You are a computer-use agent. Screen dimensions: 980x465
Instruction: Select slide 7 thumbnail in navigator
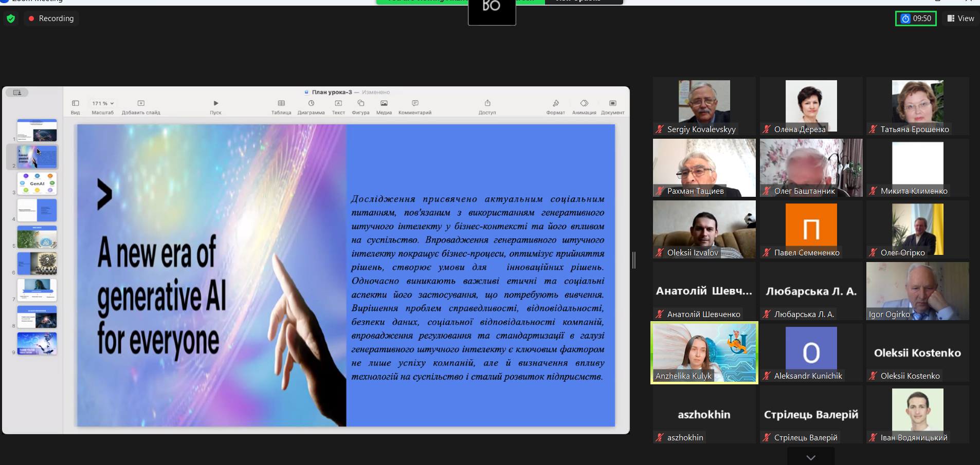tap(37, 291)
